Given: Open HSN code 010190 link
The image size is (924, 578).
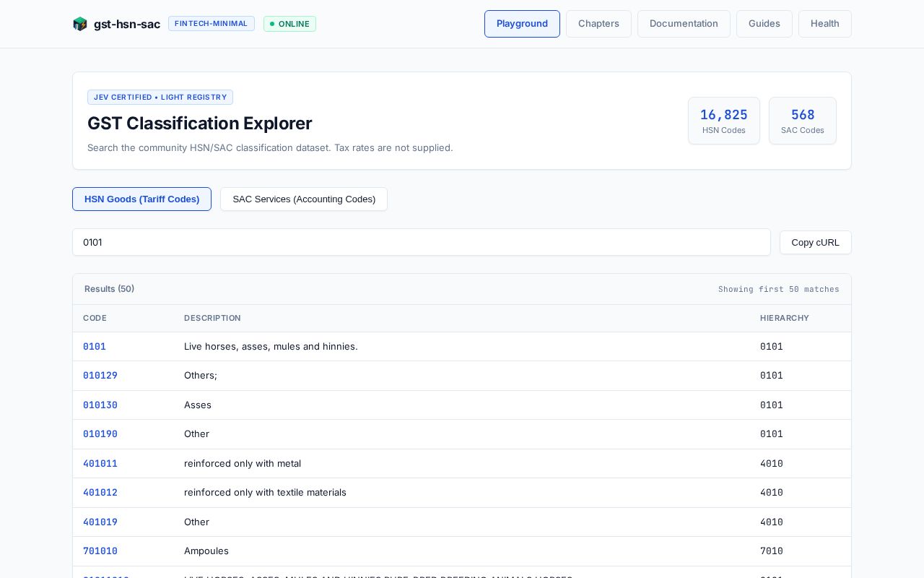Looking at the screenshot, I should pyautogui.click(x=100, y=434).
